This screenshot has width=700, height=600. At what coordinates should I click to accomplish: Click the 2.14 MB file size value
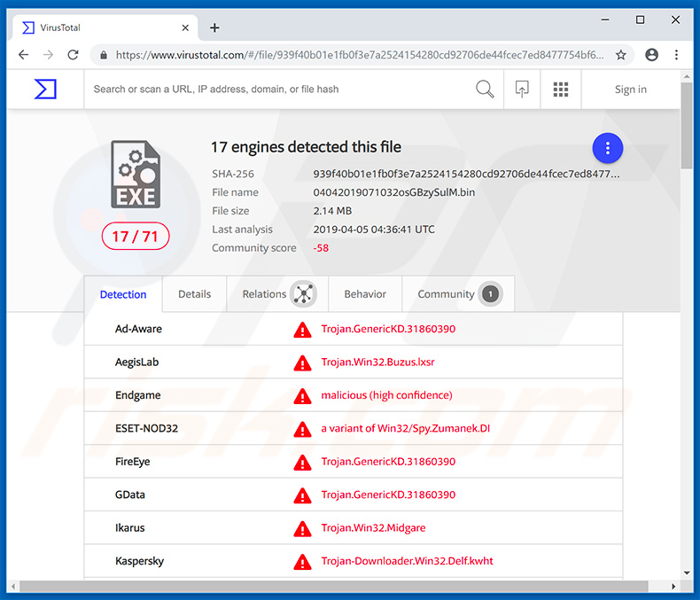[x=332, y=211]
